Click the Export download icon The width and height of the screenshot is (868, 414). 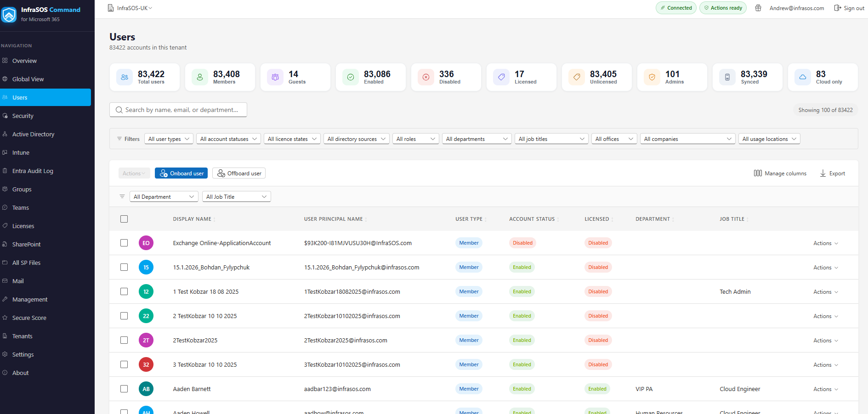tap(823, 173)
